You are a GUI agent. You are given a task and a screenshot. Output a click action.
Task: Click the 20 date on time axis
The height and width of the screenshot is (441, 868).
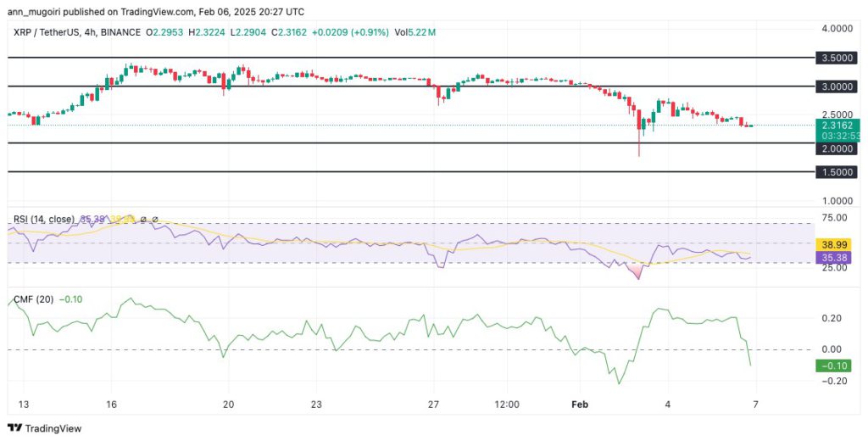pos(228,405)
